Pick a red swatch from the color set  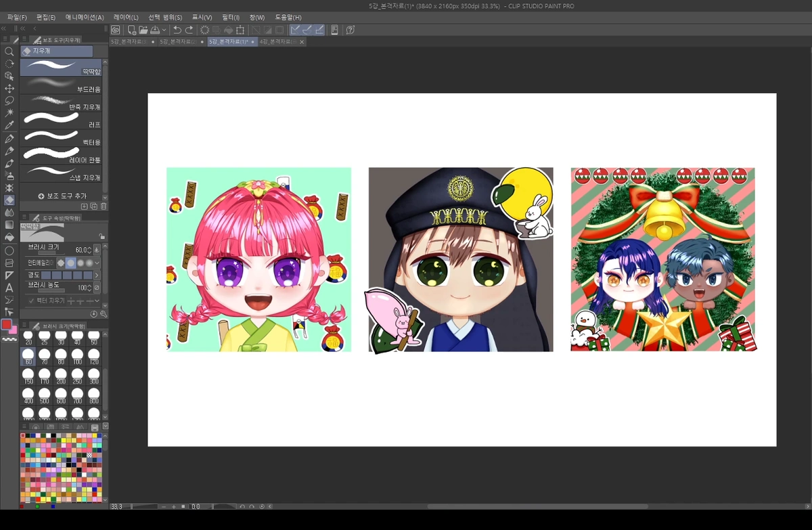click(23, 455)
